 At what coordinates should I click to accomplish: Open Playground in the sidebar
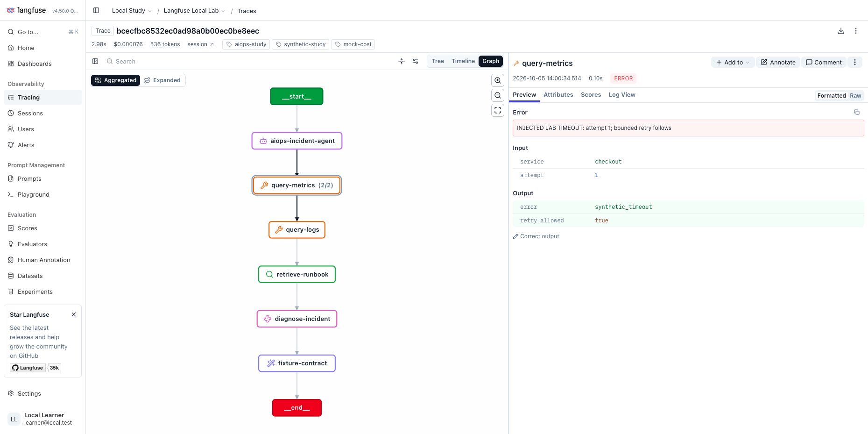pos(43,194)
